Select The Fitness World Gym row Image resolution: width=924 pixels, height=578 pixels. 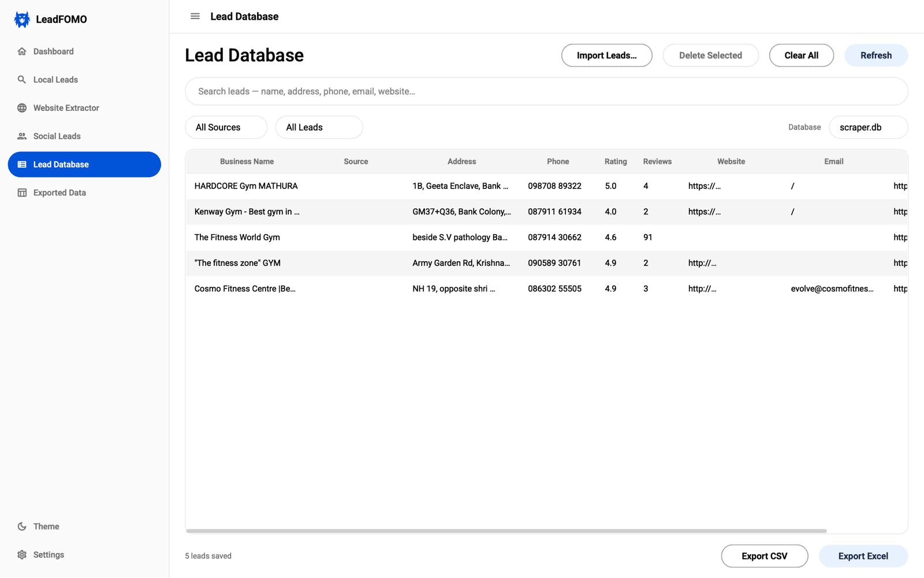[x=546, y=238]
